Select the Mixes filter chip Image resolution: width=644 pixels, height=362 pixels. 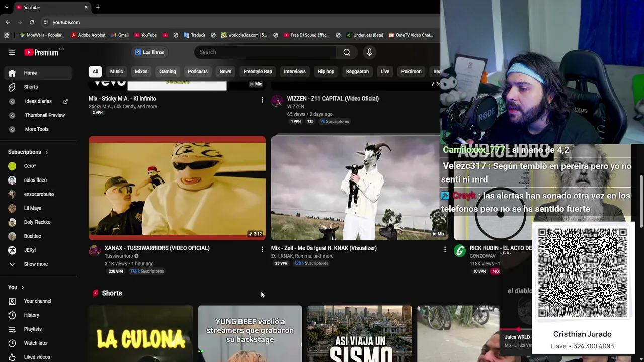pyautogui.click(x=141, y=71)
